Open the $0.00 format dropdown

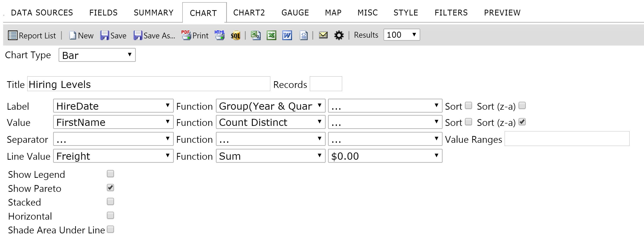[x=385, y=156]
